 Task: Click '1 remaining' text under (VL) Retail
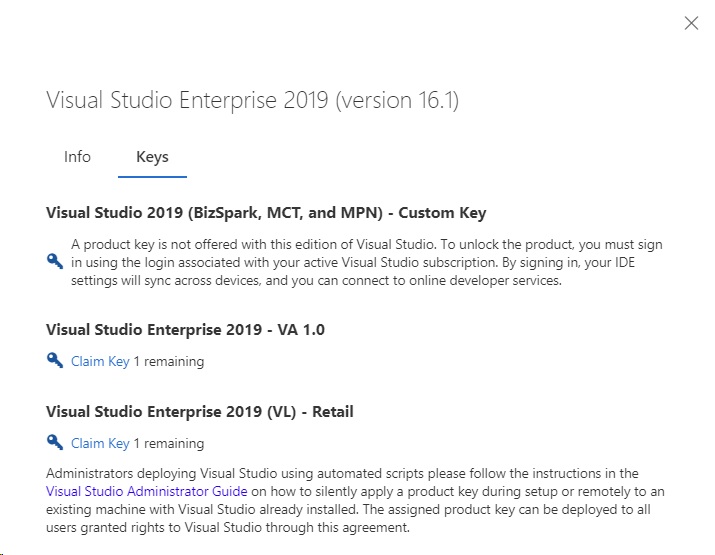coord(169,443)
